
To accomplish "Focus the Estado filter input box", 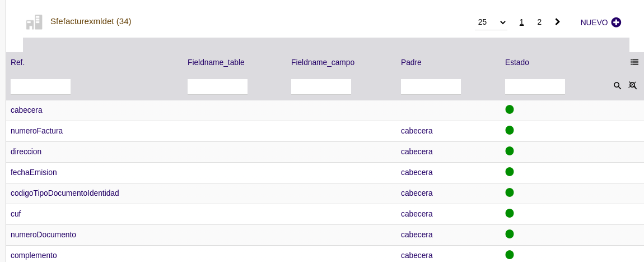I will pos(535,87).
